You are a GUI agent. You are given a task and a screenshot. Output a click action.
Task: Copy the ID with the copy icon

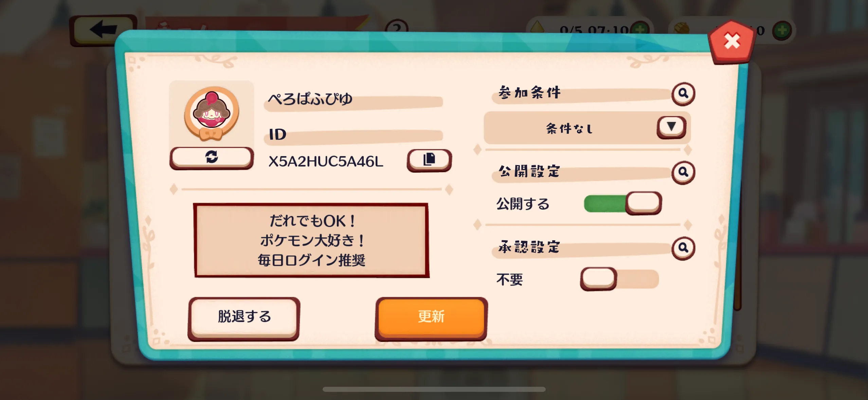tap(429, 160)
